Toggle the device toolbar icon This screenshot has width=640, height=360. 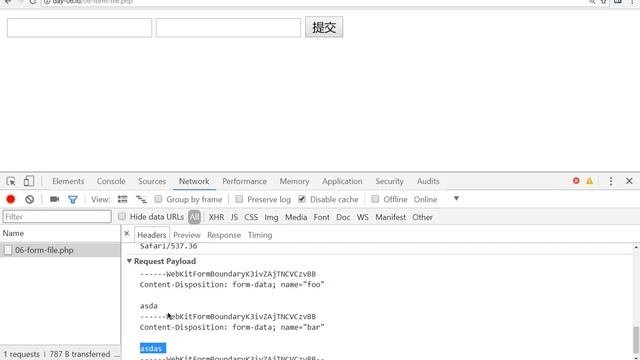[x=29, y=181]
